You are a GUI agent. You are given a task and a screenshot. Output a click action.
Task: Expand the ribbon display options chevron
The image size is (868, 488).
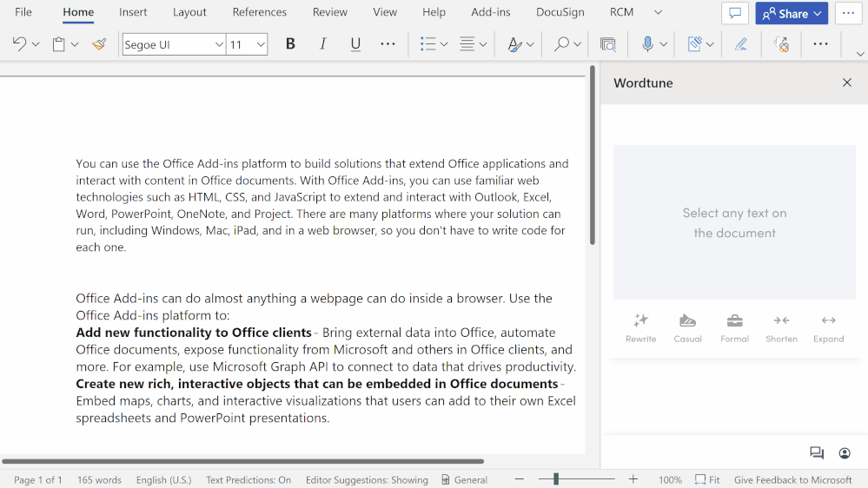(x=859, y=54)
